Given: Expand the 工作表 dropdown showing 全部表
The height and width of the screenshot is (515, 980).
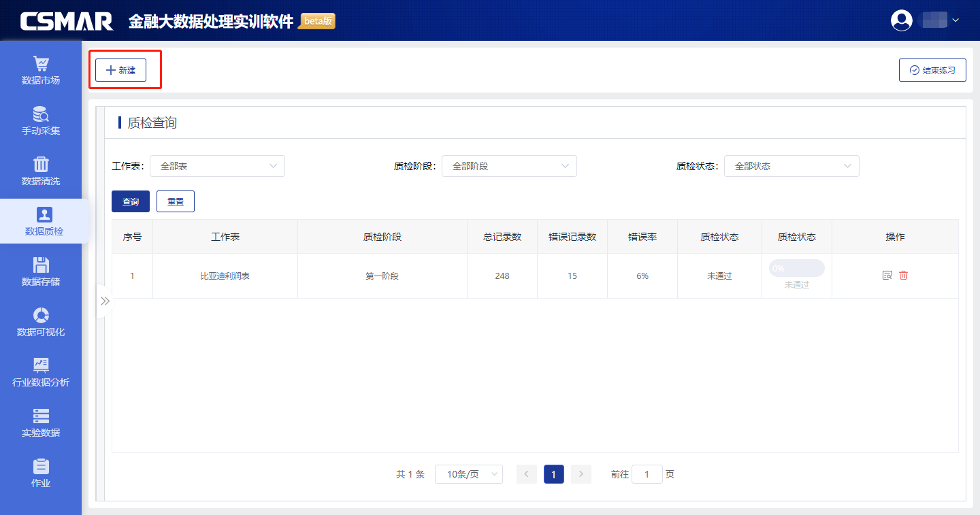Looking at the screenshot, I should (217, 166).
